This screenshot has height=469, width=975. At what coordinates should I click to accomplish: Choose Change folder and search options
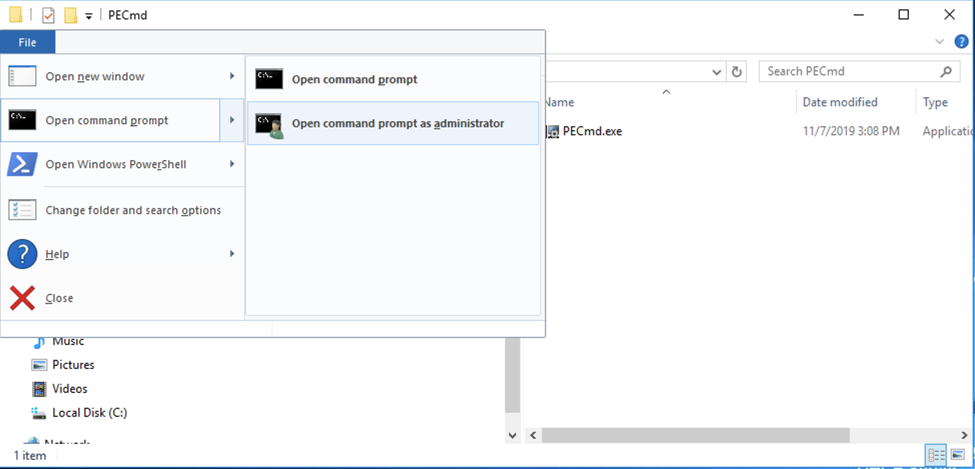pyautogui.click(x=122, y=210)
